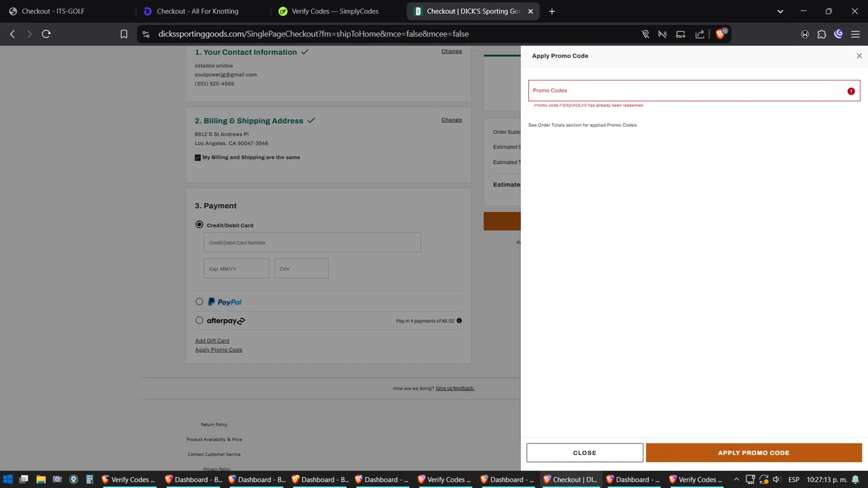Viewport: 868px width, 488px height.
Task: Open Calculator from taskbar
Action: pyautogui.click(x=90, y=479)
